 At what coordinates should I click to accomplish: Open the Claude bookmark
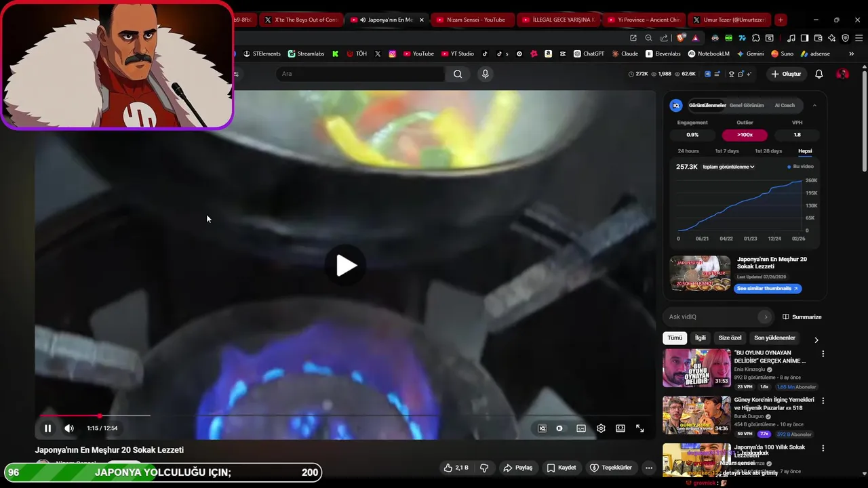point(625,54)
